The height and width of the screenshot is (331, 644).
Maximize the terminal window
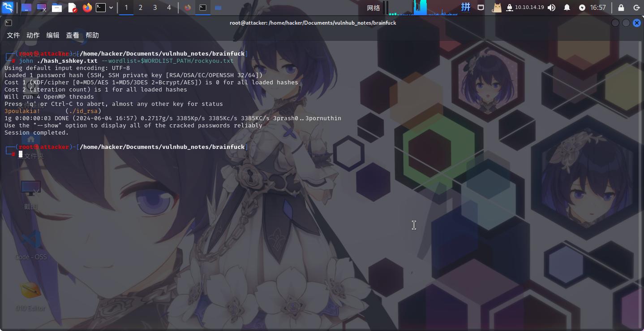point(626,23)
